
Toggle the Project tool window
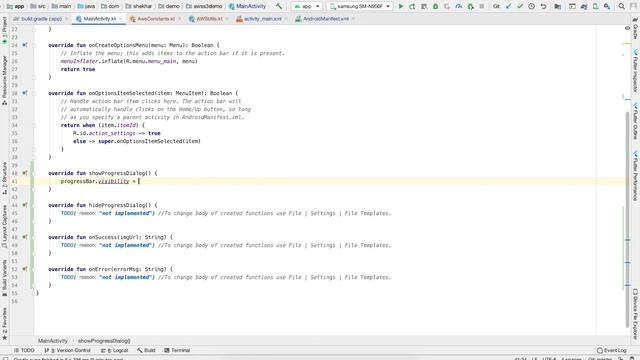click(4, 31)
